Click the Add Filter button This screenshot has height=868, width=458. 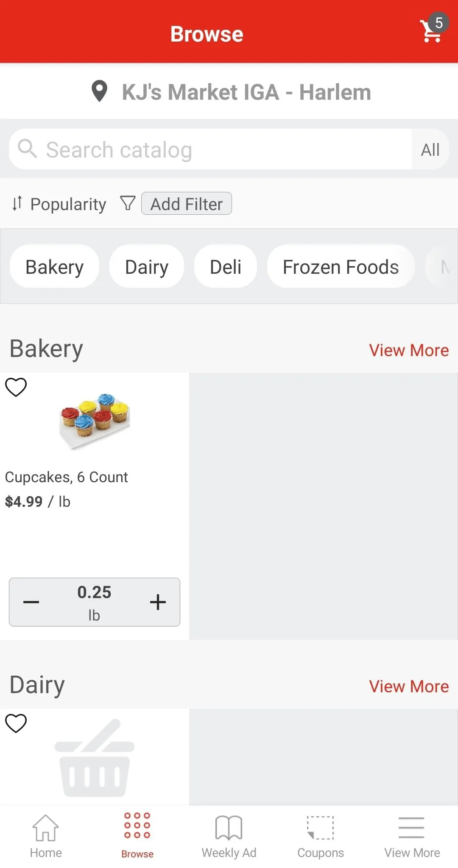187,204
